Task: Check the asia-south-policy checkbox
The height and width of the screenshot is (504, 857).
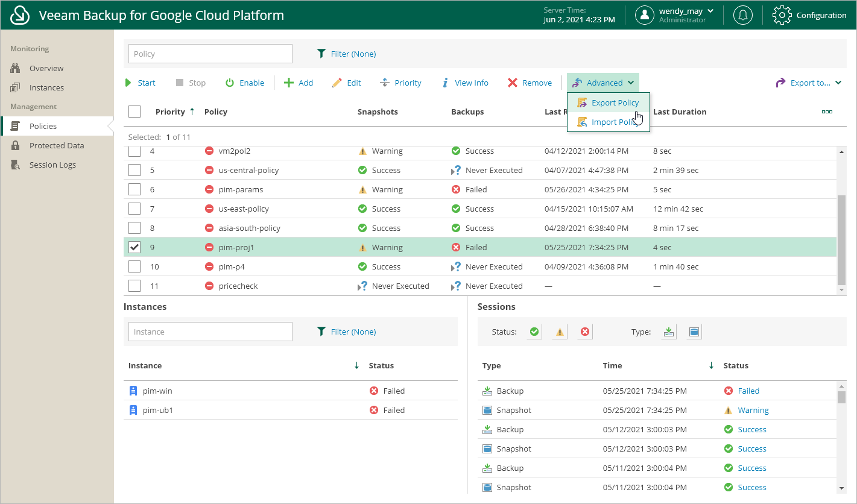Action: click(x=134, y=228)
